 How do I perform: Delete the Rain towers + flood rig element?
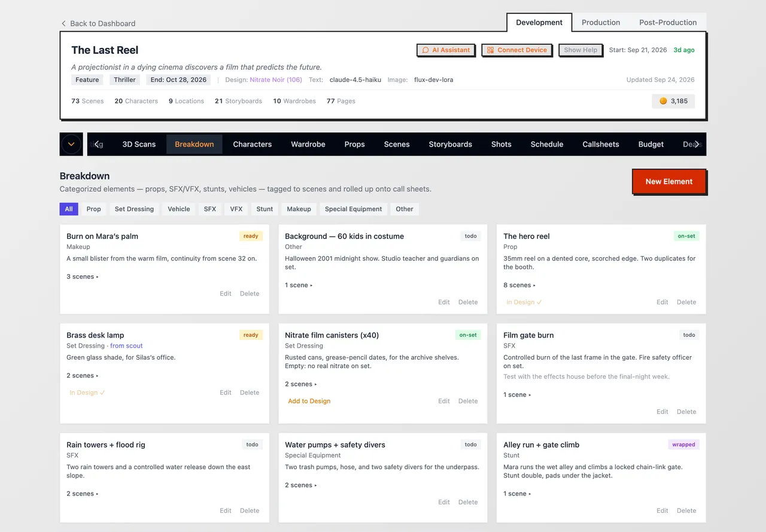[x=250, y=510]
